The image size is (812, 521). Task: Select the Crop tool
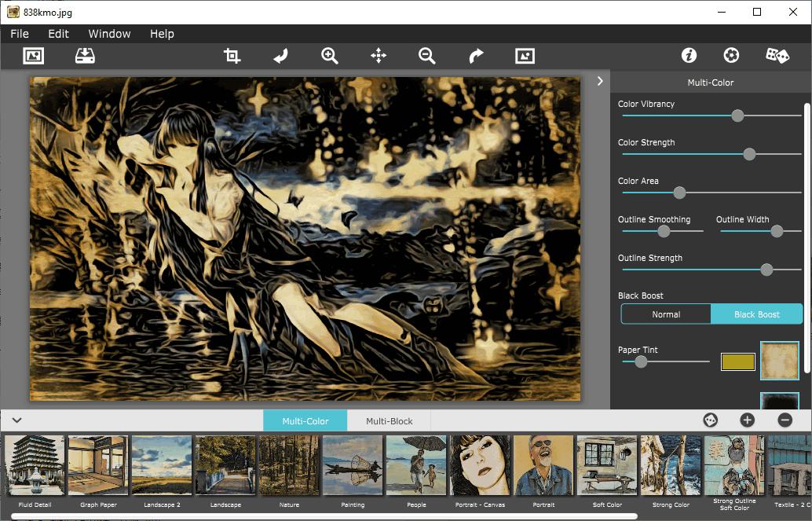pos(232,56)
